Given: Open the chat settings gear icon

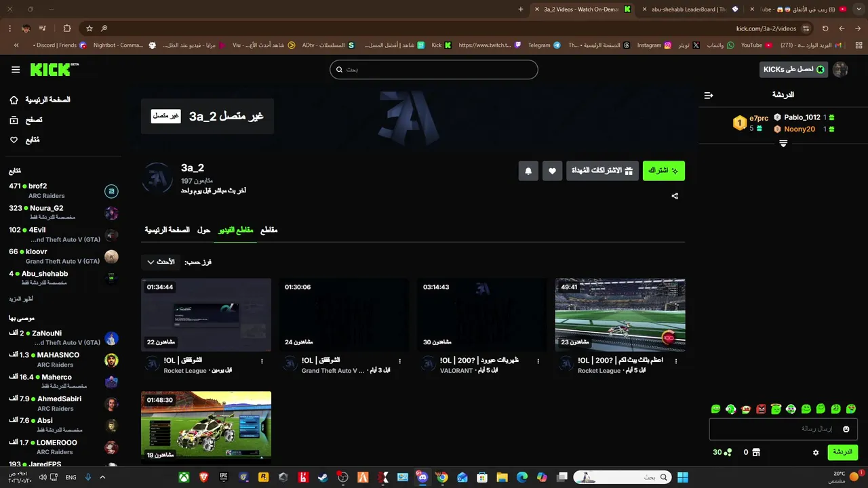Looking at the screenshot, I should click(x=816, y=452).
